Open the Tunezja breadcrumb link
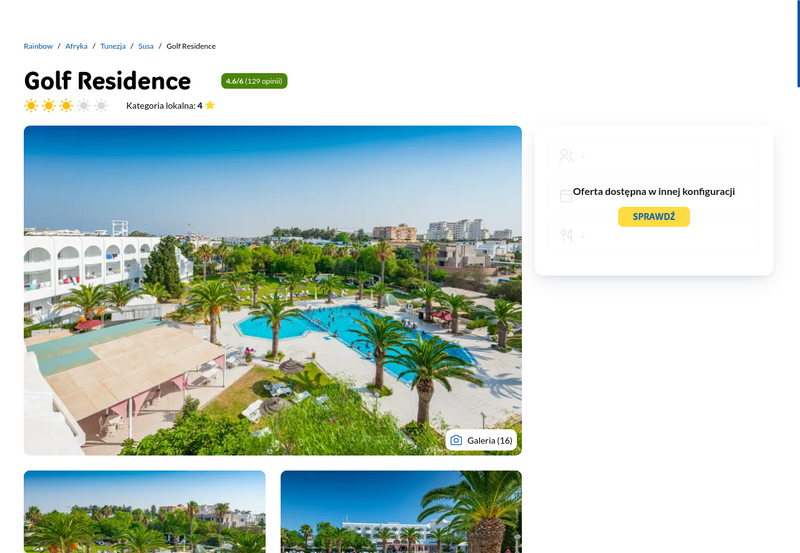The image size is (800, 553). (x=113, y=46)
